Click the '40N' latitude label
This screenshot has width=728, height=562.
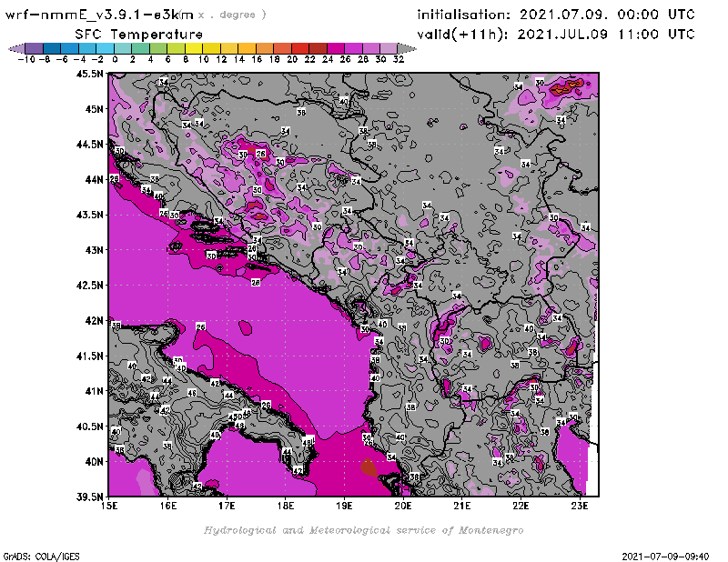point(94,462)
